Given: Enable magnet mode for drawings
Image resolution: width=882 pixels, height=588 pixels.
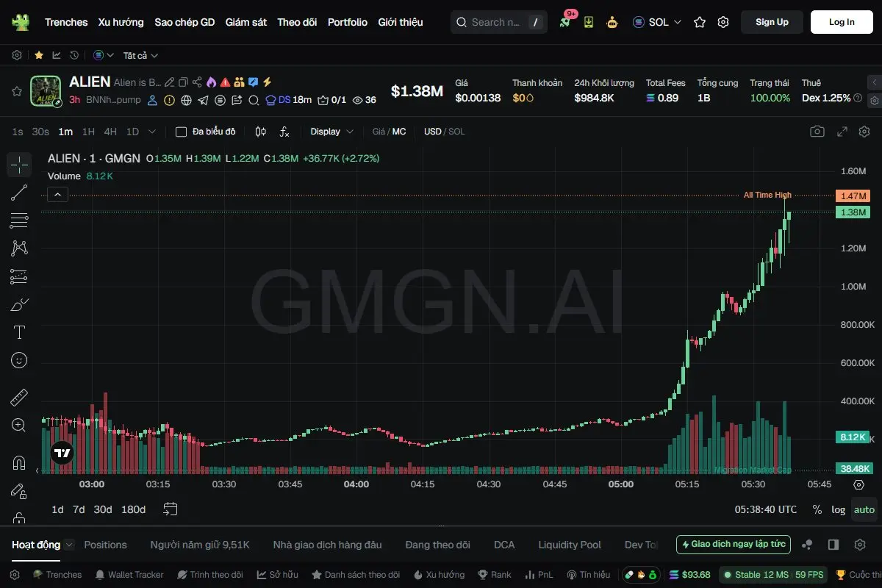Looking at the screenshot, I should tap(19, 463).
